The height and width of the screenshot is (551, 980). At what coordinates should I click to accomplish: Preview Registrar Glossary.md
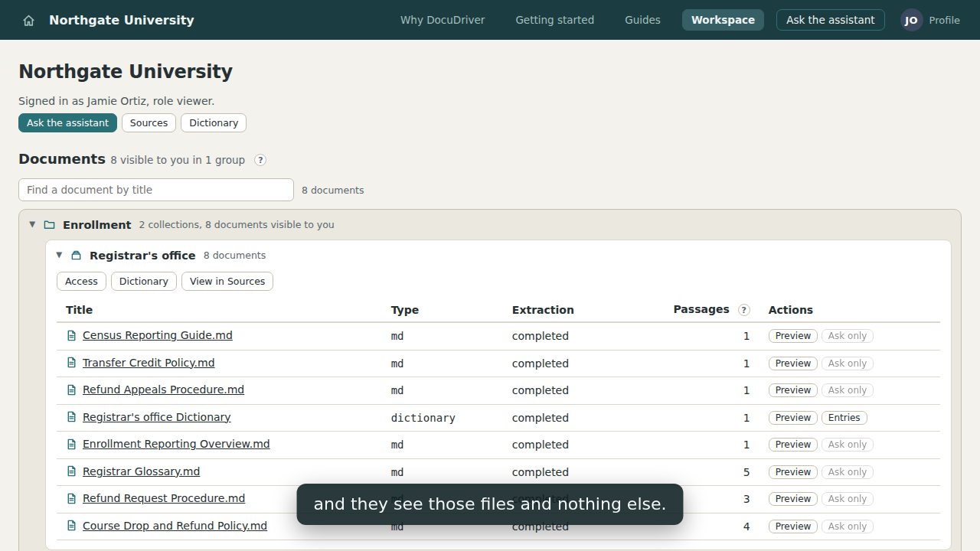tap(793, 471)
